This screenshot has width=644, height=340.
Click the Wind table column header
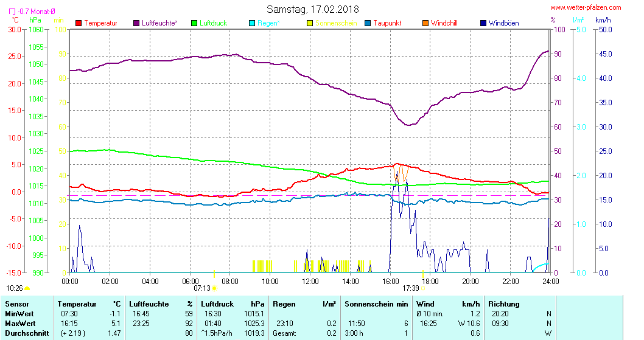[x=425, y=304]
